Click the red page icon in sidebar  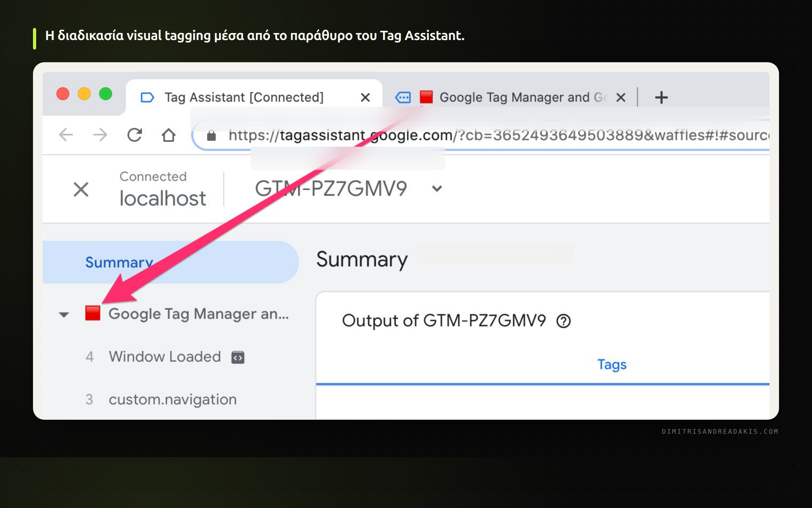coord(93,313)
